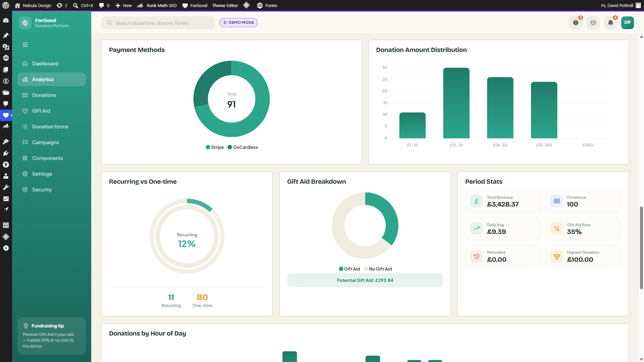The width and height of the screenshot is (644, 362).
Task: Open the WordPress Pages icon
Action: pyautogui.click(x=6, y=70)
